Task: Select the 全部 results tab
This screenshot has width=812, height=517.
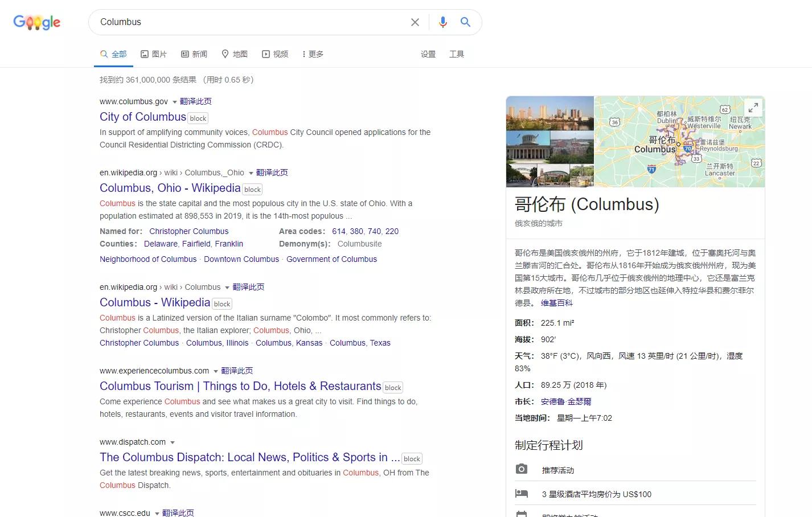Action: pos(113,54)
